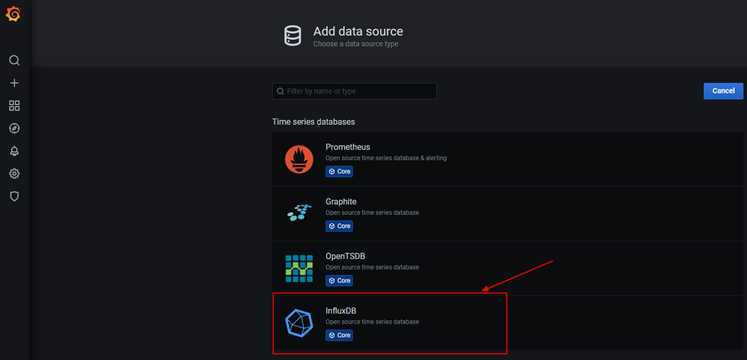Focus the Filter by name or type field
Screen dimensions: 747x360
point(354,91)
